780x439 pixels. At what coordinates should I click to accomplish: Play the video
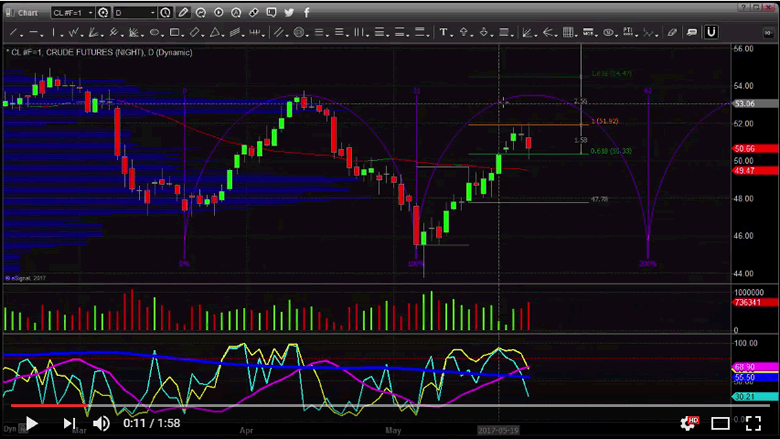[x=31, y=423]
